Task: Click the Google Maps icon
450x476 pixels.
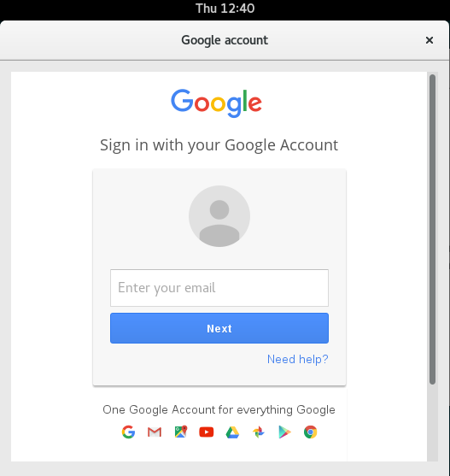Action: (x=181, y=432)
